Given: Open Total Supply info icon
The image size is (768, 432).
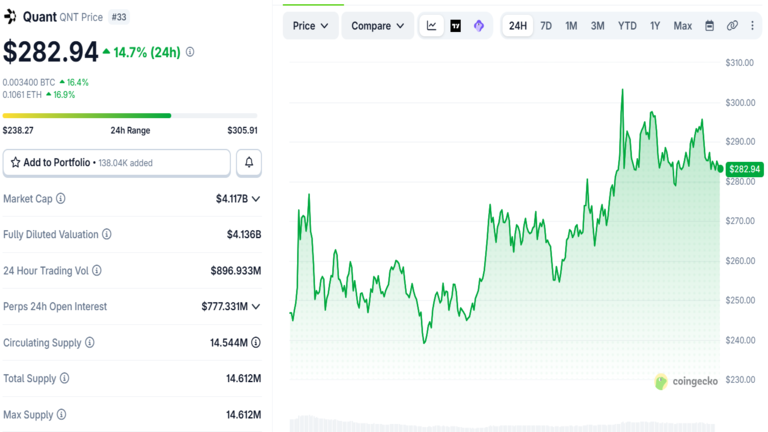Looking at the screenshot, I should [65, 378].
